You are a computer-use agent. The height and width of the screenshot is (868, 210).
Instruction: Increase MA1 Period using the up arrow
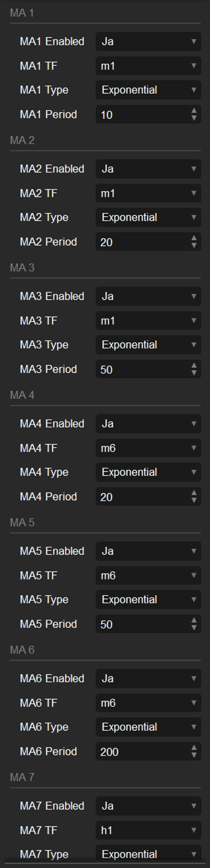[195, 111]
